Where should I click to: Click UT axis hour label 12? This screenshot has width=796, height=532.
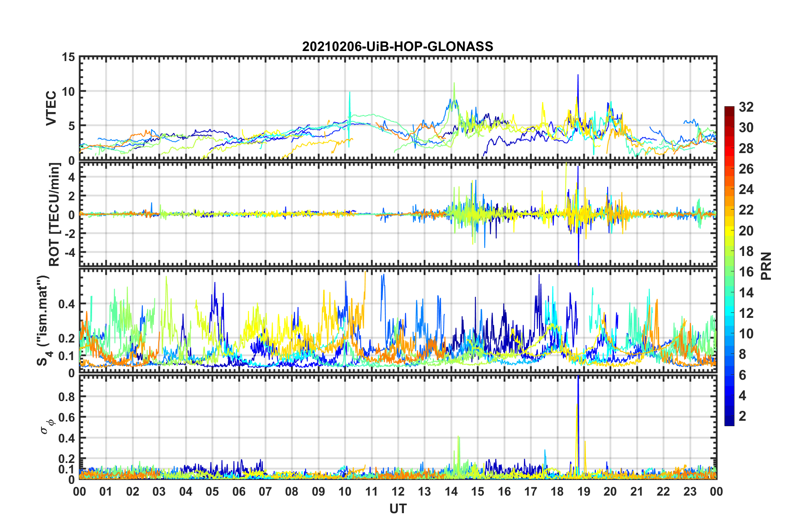click(398, 491)
